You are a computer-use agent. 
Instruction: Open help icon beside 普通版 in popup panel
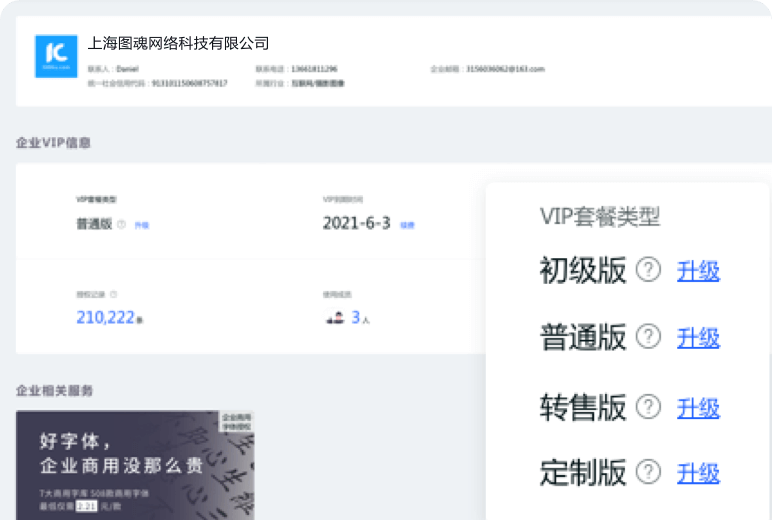click(648, 337)
